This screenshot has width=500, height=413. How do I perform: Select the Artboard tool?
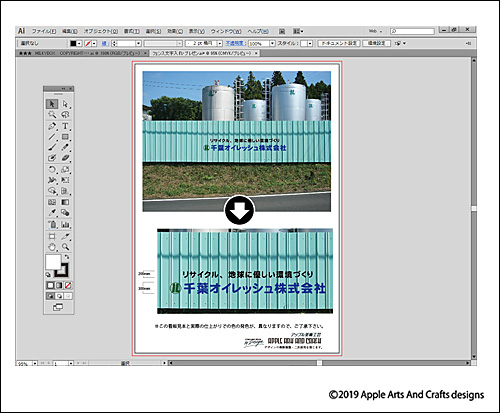pos(52,236)
